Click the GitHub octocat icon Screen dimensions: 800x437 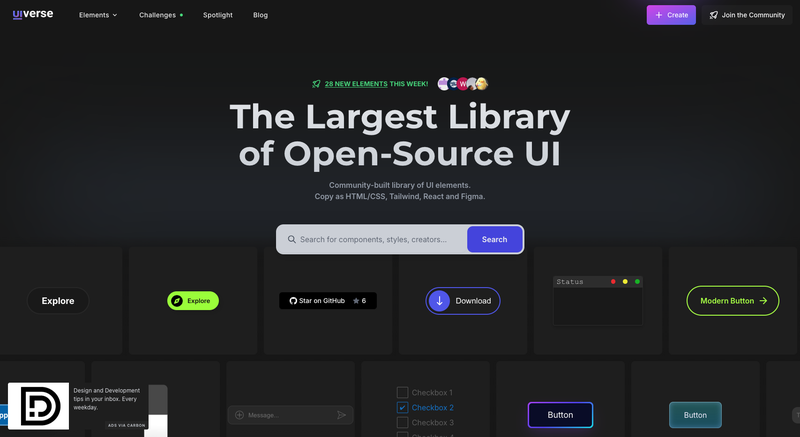click(x=293, y=301)
